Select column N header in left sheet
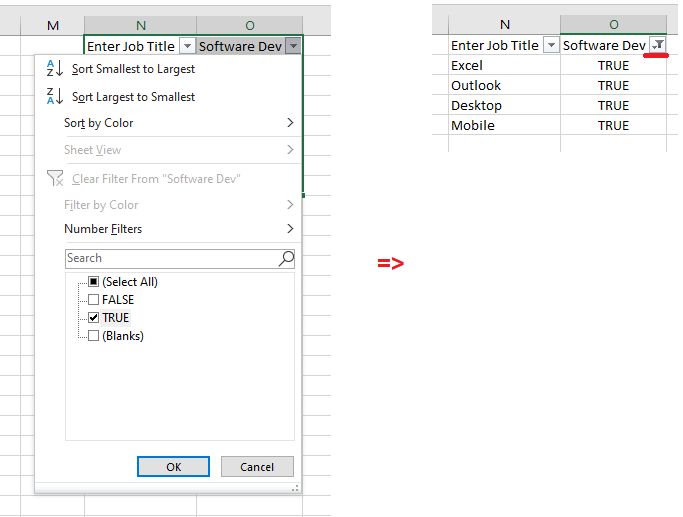This screenshot has height=517, width=683. tap(140, 26)
